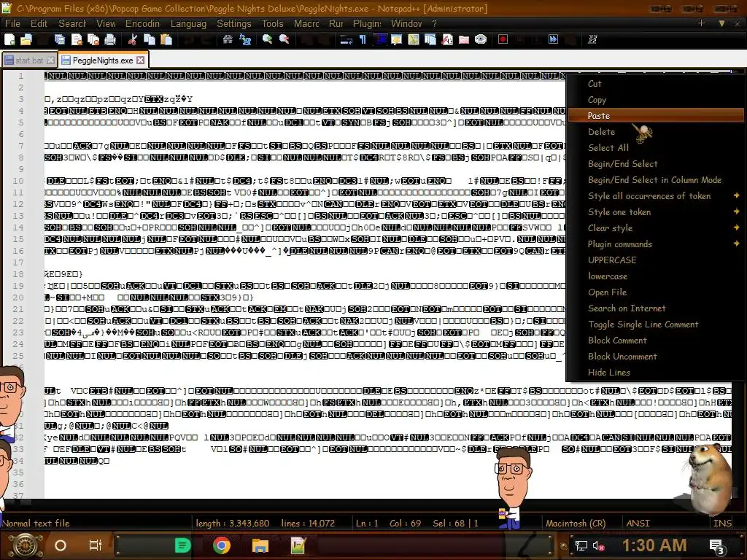Click the Zoom In magnifier icon

point(267,39)
